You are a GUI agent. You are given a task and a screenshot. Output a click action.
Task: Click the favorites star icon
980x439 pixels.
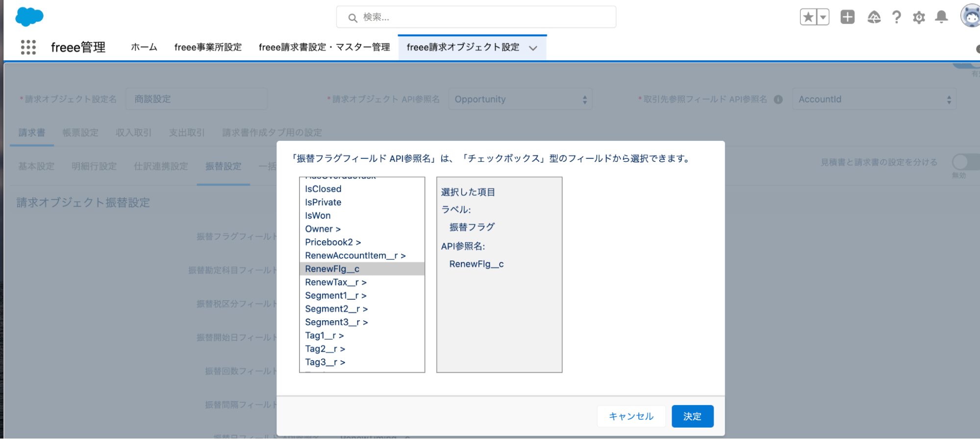pyautogui.click(x=808, y=17)
